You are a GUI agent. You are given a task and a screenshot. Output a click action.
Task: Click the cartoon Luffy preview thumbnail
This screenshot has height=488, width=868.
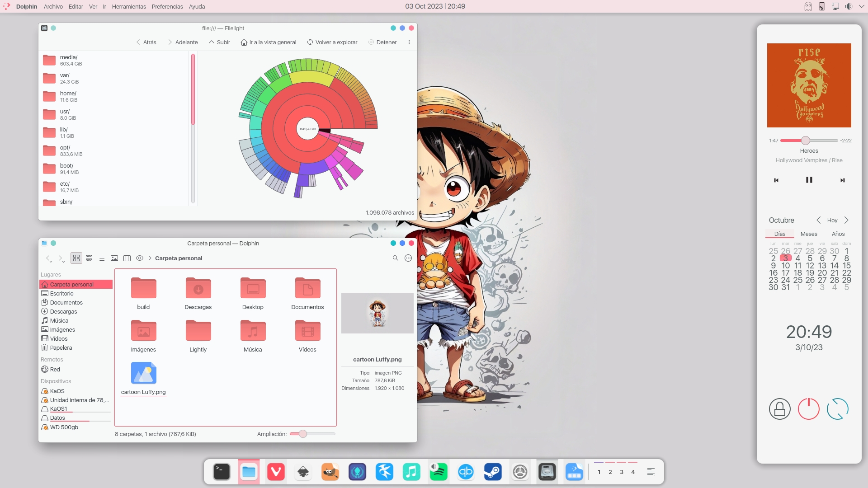377,313
